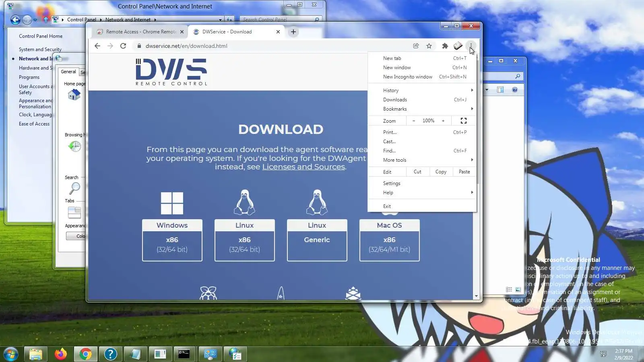Click the Linux Generic penguin icon

coord(317,202)
